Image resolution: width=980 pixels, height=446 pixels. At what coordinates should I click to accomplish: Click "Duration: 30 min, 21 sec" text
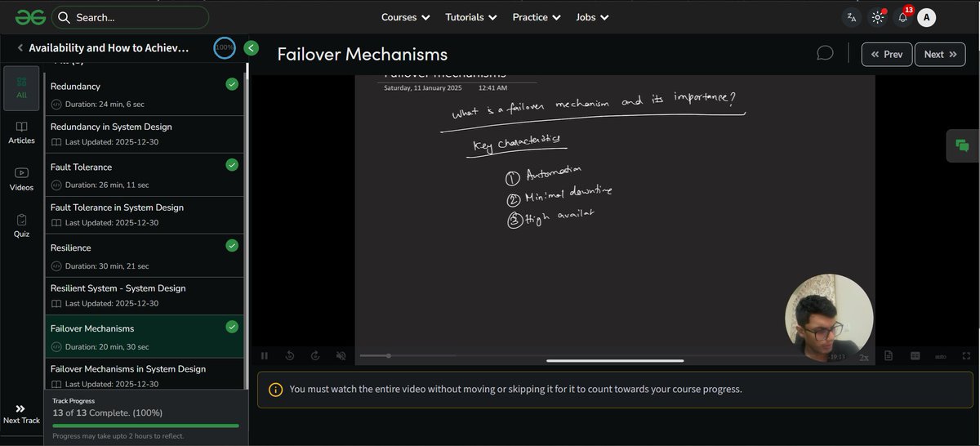[x=107, y=266]
